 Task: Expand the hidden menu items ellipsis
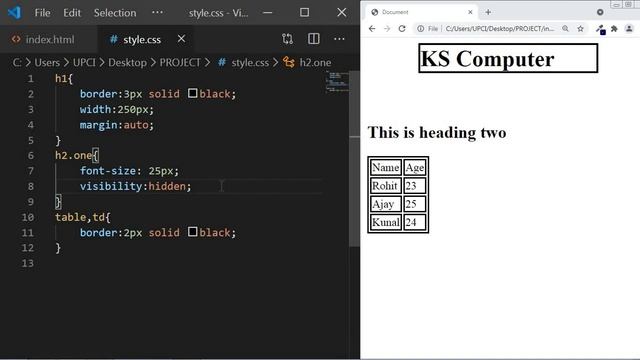157,12
